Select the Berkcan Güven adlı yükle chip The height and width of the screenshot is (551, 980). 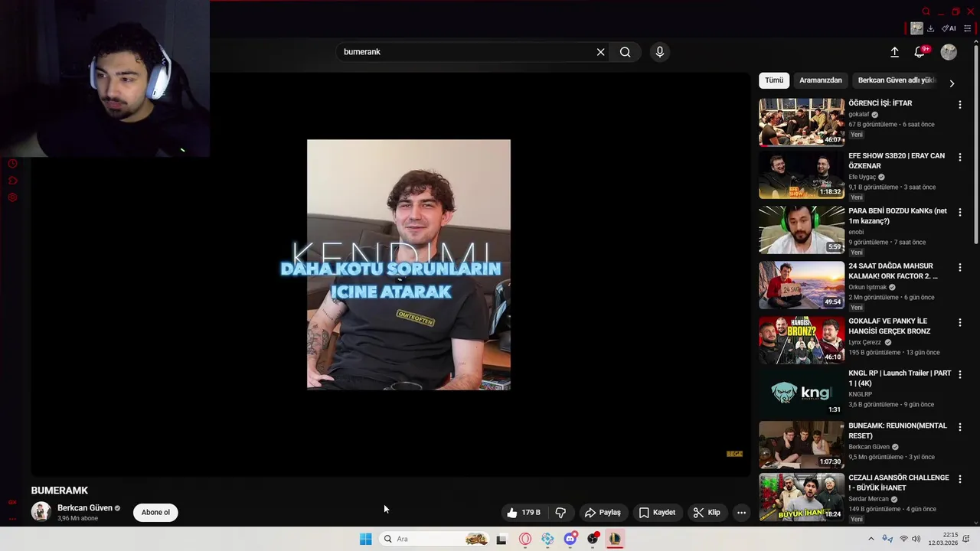(x=897, y=80)
